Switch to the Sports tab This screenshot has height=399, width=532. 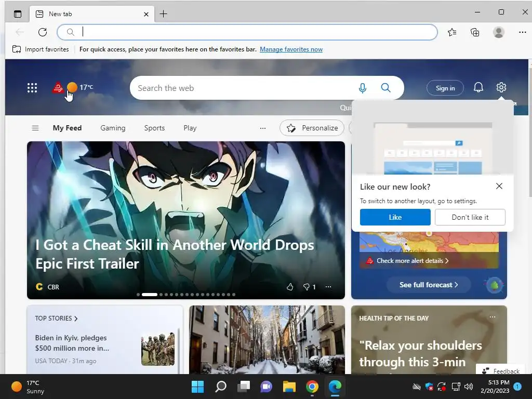click(154, 128)
